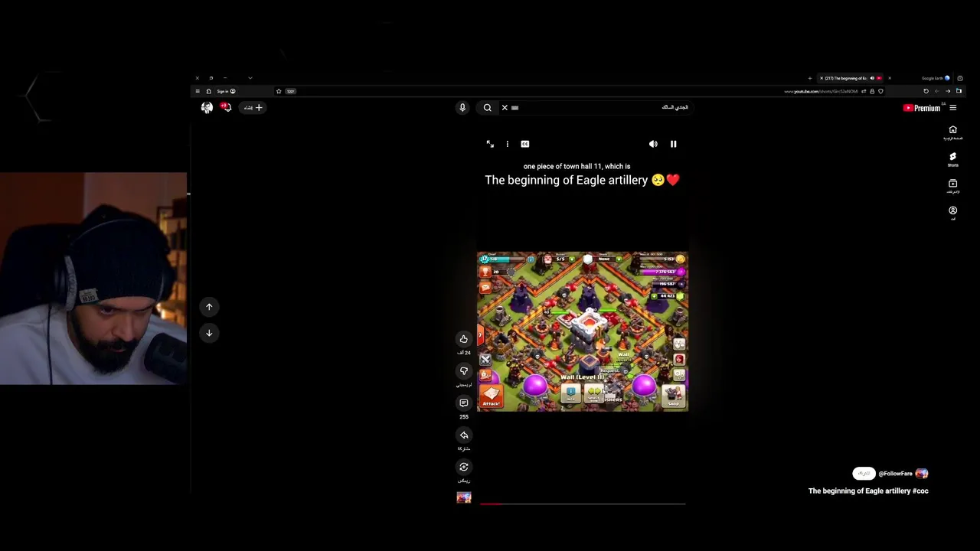This screenshot has width=980, height=551.
Task: Toggle closed captions (CC)
Action: pyautogui.click(x=525, y=144)
